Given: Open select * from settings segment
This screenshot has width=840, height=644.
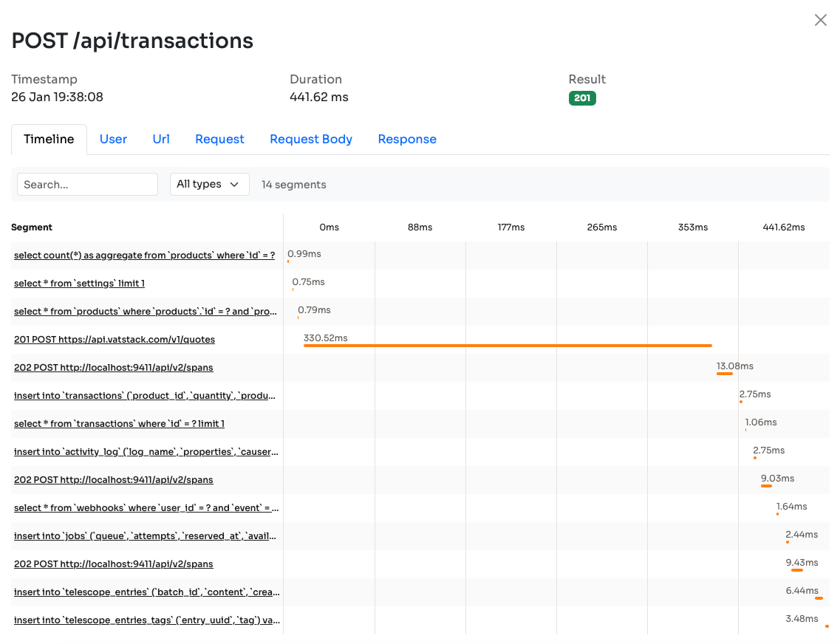Looking at the screenshot, I should coord(79,283).
